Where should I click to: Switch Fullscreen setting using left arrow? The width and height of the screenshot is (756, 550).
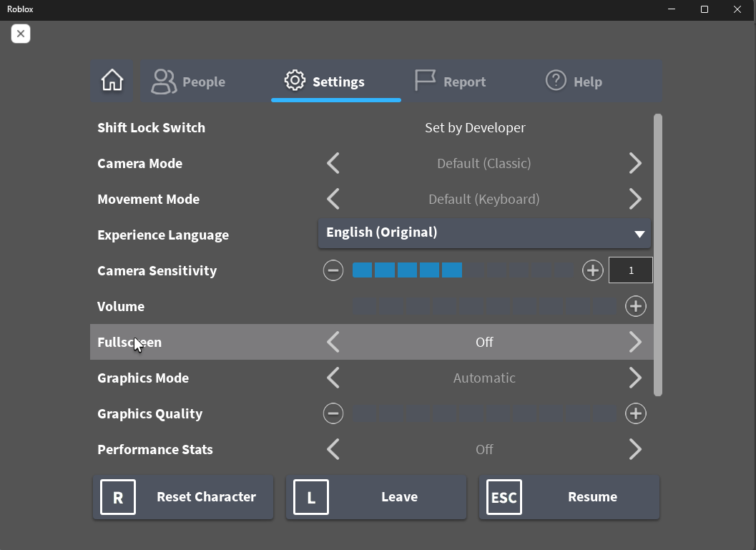pos(333,342)
